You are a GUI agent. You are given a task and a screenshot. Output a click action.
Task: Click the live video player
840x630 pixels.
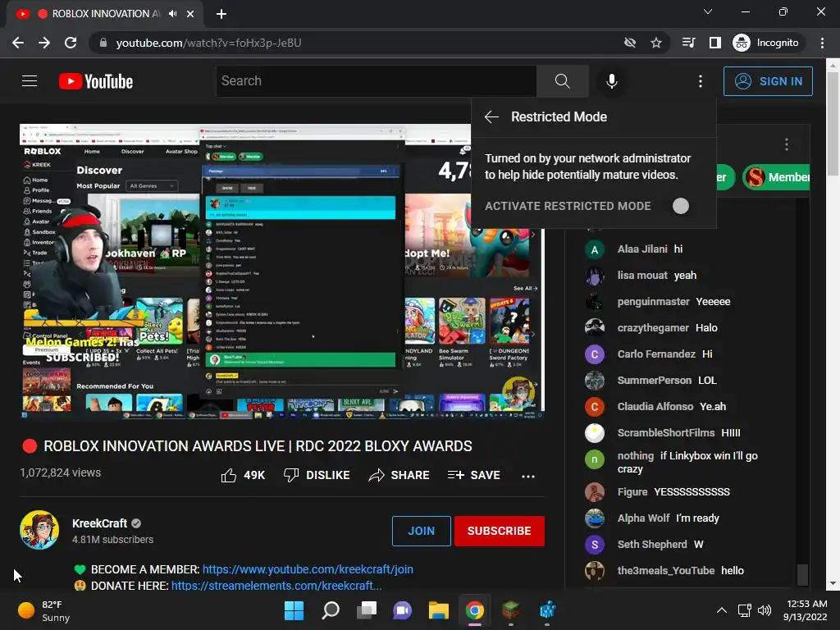tap(282, 271)
